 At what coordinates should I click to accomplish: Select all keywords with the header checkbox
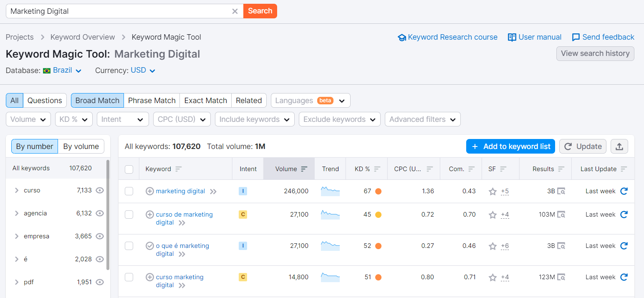tap(129, 169)
